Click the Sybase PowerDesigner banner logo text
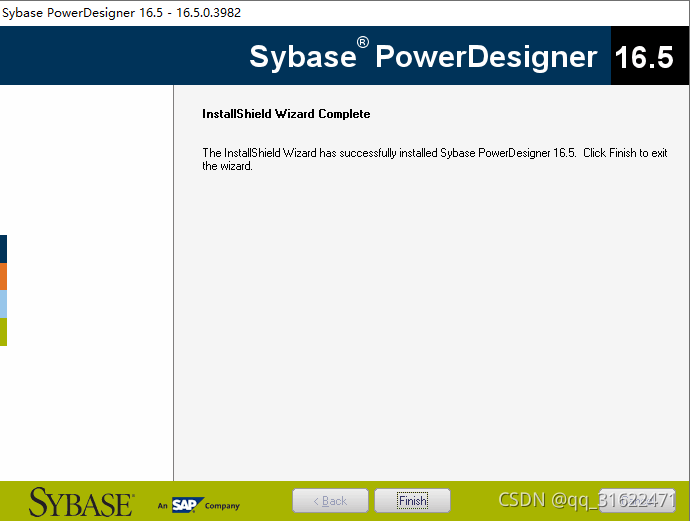 423,56
